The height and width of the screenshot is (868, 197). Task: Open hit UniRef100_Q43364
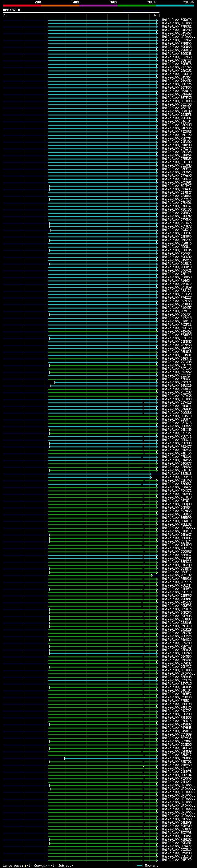[177, 78]
